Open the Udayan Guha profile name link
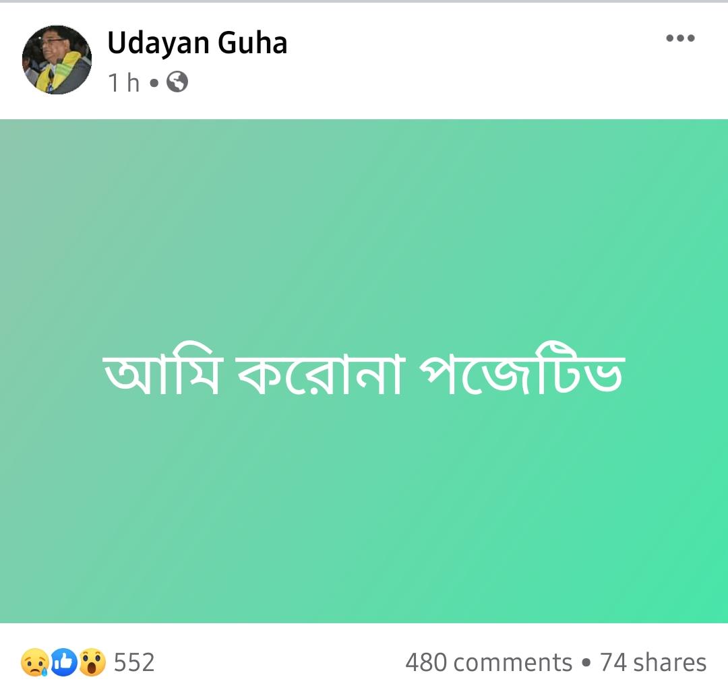The width and height of the screenshot is (728, 700). (197, 43)
